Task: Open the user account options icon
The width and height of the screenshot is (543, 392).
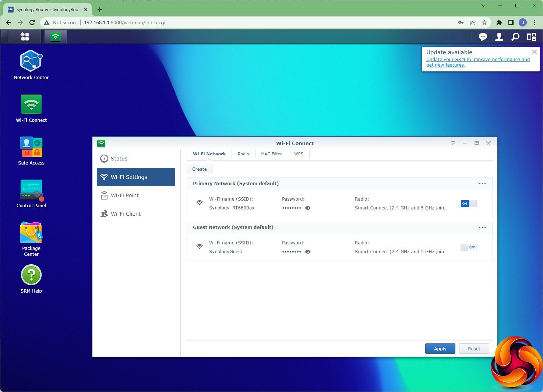Action: click(x=499, y=36)
